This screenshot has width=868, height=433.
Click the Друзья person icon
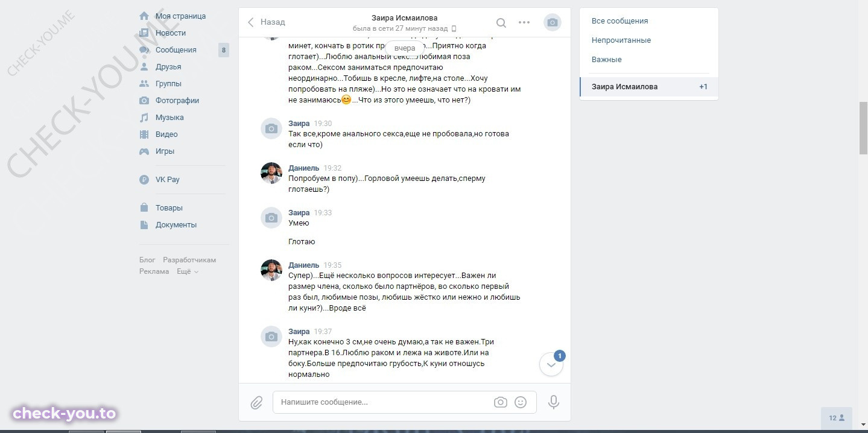click(144, 67)
